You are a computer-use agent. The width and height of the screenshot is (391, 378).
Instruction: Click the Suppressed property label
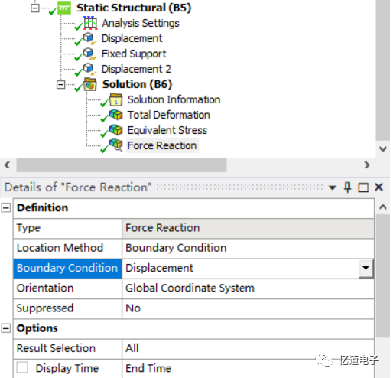point(45,308)
